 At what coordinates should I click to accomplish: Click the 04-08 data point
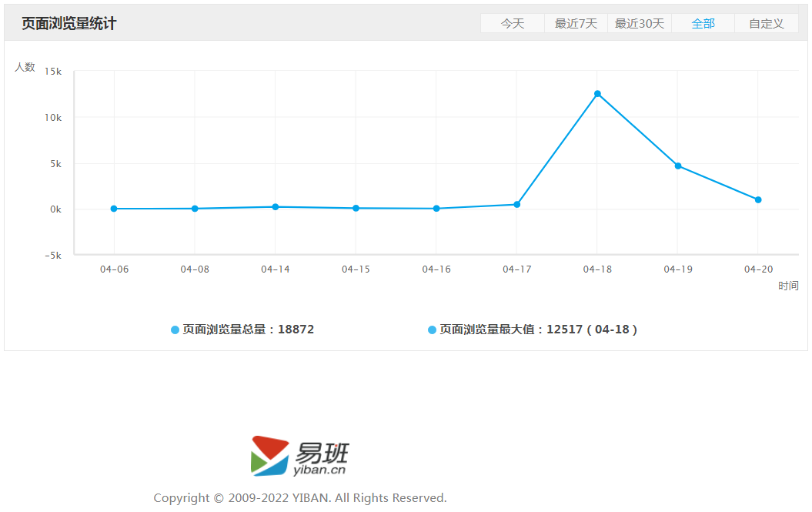(195, 209)
